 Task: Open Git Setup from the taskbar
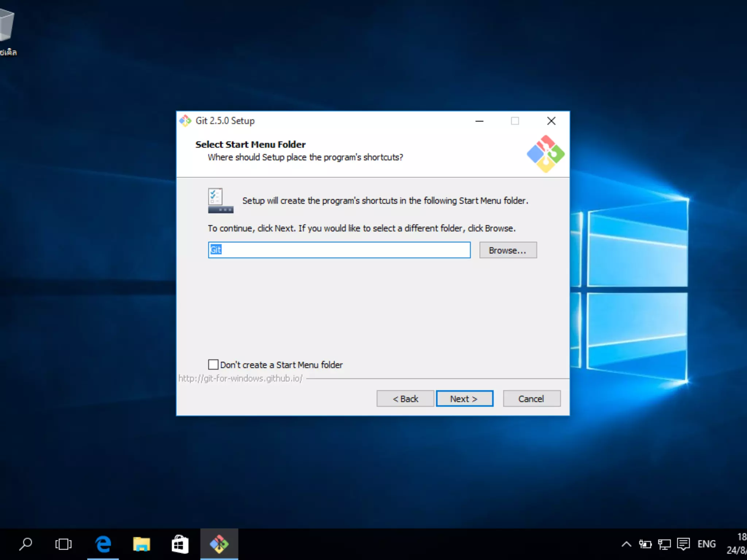[x=219, y=544]
